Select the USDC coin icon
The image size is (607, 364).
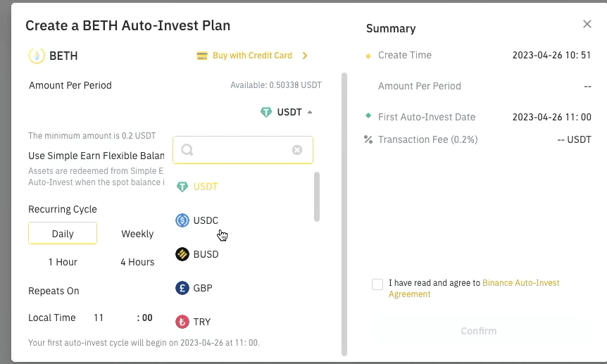pyautogui.click(x=182, y=220)
